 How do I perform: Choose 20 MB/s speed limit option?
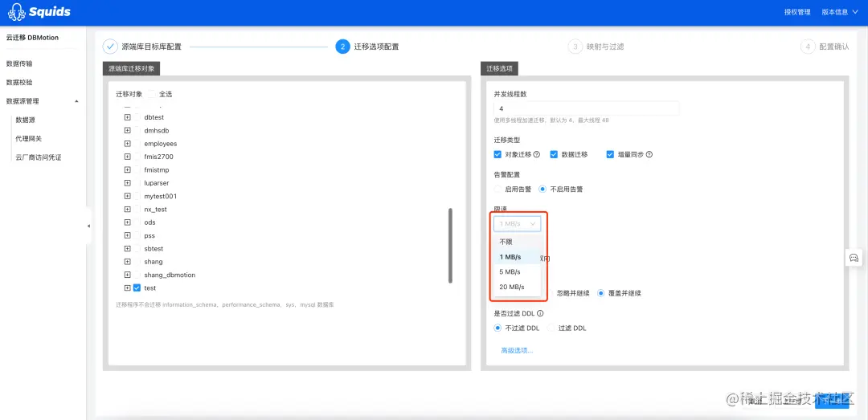[517, 287]
